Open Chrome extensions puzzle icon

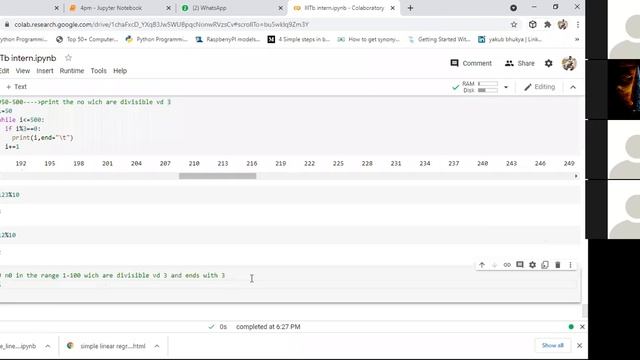pyautogui.click(x=547, y=24)
